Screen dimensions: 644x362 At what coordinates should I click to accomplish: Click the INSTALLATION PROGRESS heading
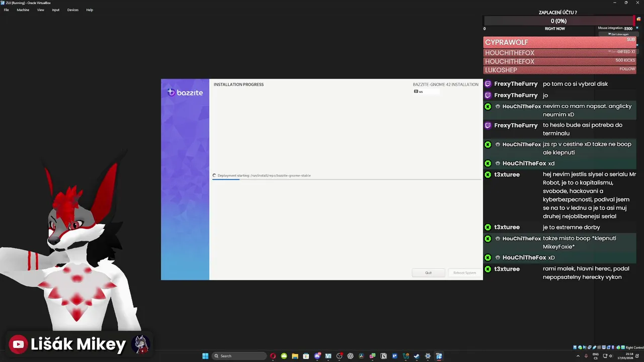coord(238,84)
